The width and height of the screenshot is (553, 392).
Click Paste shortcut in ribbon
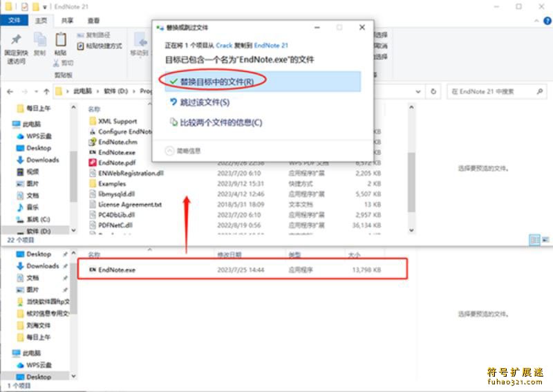[x=100, y=46]
